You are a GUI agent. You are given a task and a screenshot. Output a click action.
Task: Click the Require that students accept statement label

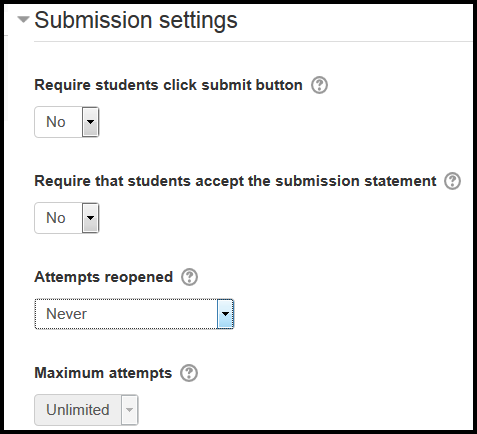tap(235, 181)
